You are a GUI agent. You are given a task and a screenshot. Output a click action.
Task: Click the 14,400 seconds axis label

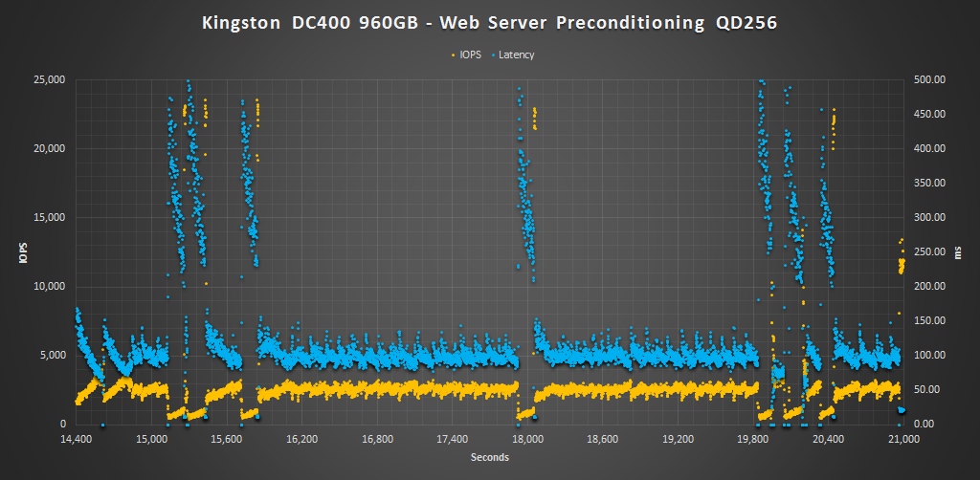click(x=77, y=438)
